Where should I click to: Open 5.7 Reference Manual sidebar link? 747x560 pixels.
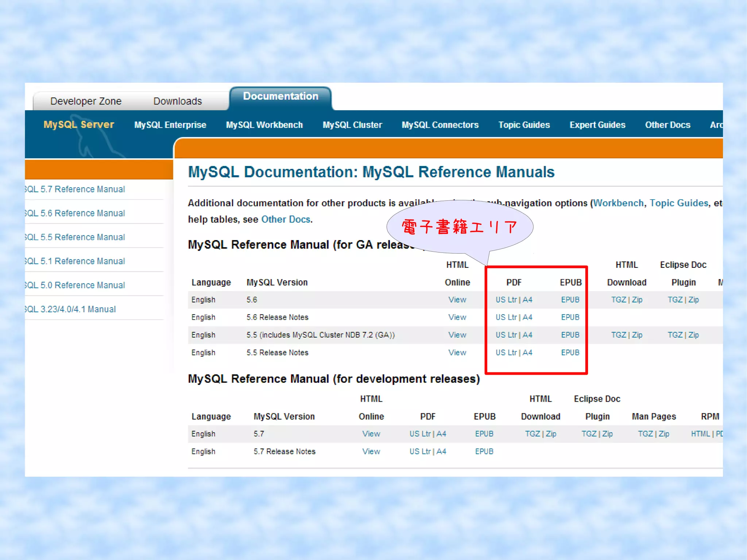pos(75,189)
